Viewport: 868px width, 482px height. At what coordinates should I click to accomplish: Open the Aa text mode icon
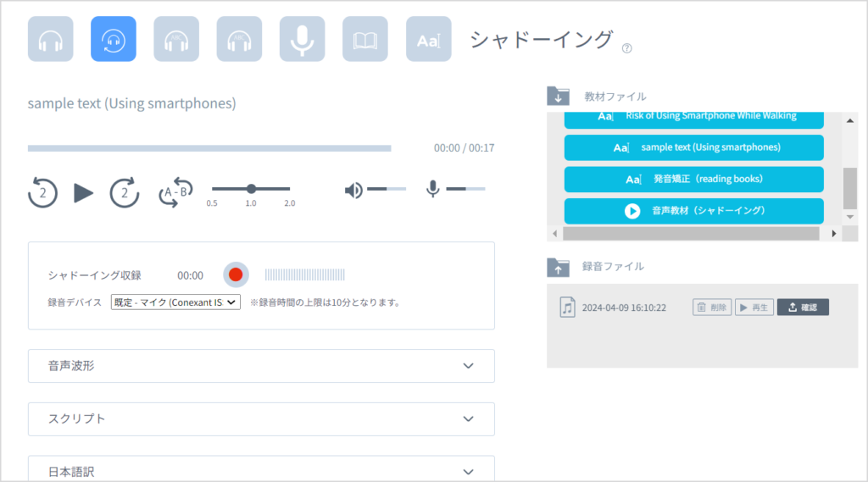pyautogui.click(x=428, y=39)
